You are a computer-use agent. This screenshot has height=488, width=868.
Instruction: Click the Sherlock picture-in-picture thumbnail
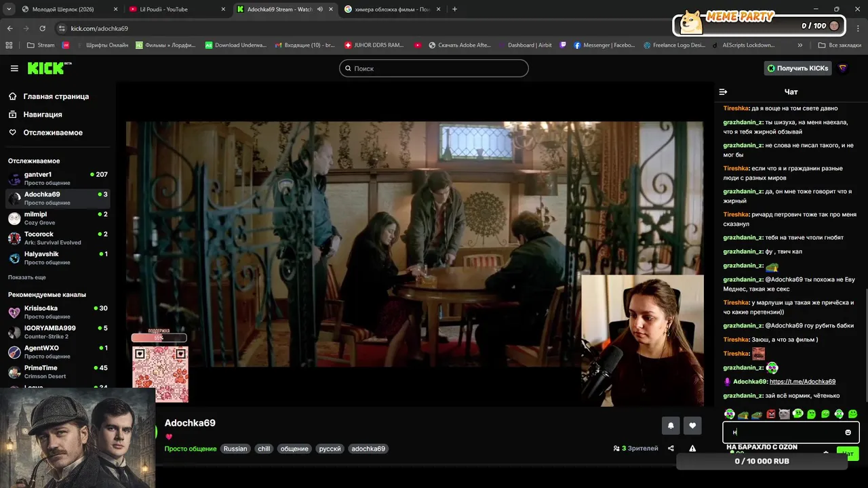coord(77,437)
